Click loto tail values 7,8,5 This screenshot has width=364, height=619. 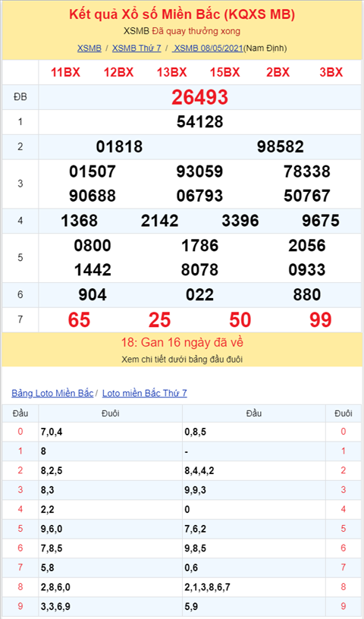click(x=52, y=548)
